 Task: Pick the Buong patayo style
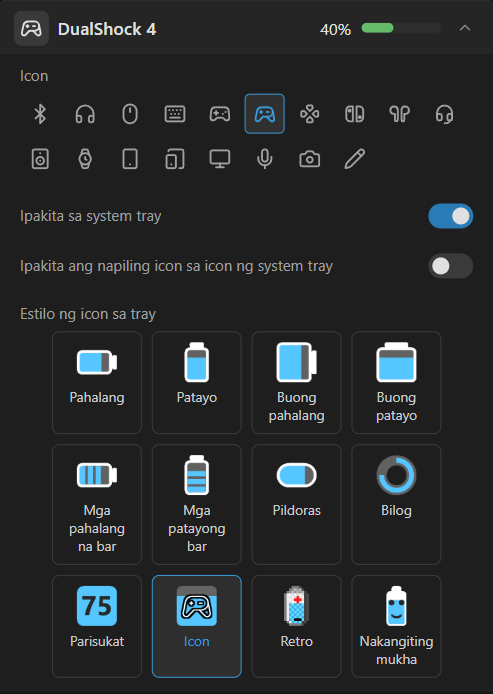(397, 382)
